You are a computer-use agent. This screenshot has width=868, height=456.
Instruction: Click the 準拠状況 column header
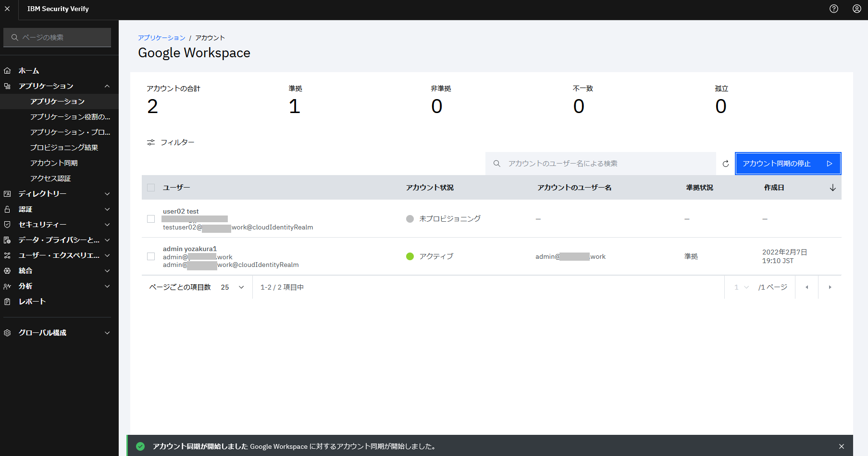(700, 188)
